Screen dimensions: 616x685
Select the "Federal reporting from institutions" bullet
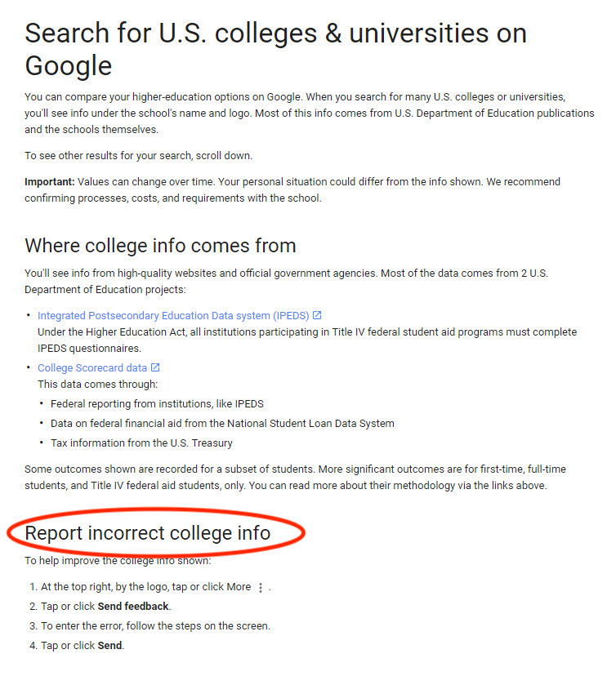(157, 403)
